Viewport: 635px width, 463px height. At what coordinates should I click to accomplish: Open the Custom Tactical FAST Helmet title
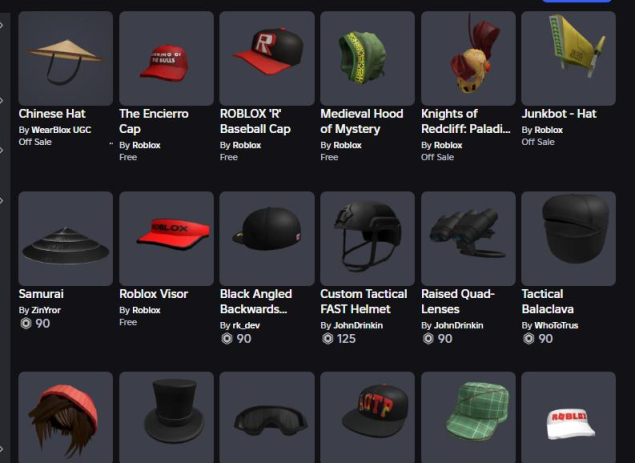tap(364, 301)
